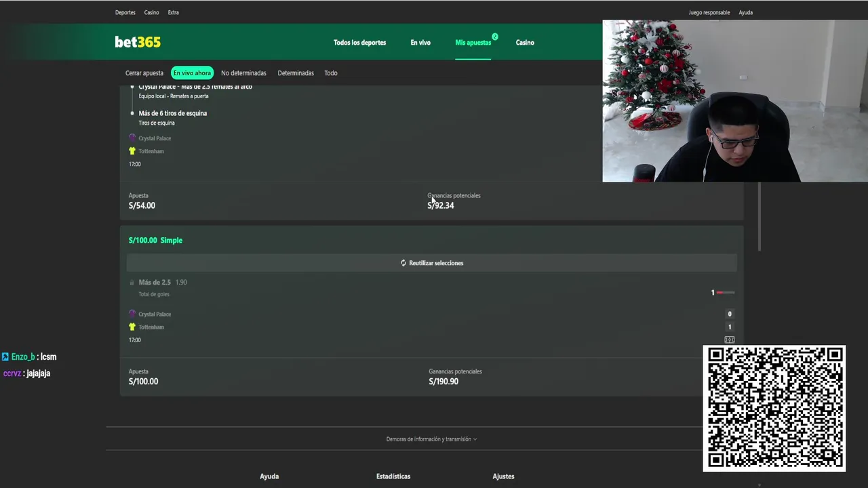Click the bet365 logo

(x=138, y=42)
